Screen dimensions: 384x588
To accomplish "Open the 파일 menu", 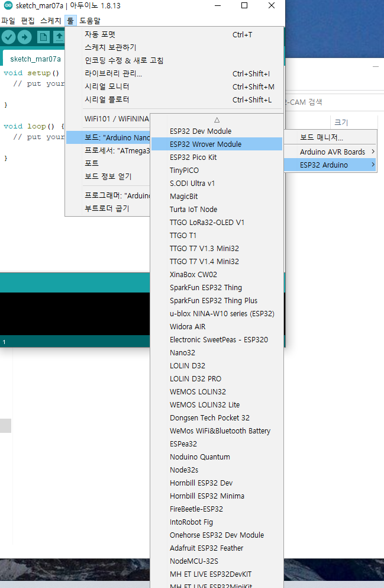I will point(8,21).
